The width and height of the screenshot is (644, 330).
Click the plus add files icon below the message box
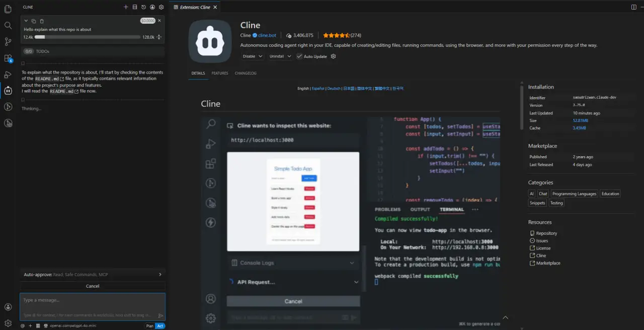coord(30,326)
